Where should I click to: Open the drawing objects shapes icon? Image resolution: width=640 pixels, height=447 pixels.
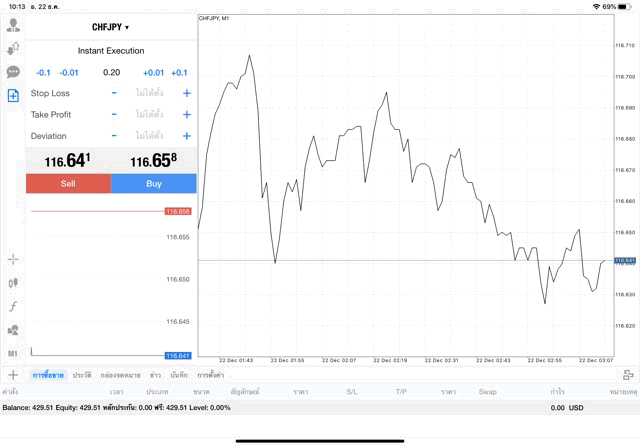pyautogui.click(x=13, y=330)
